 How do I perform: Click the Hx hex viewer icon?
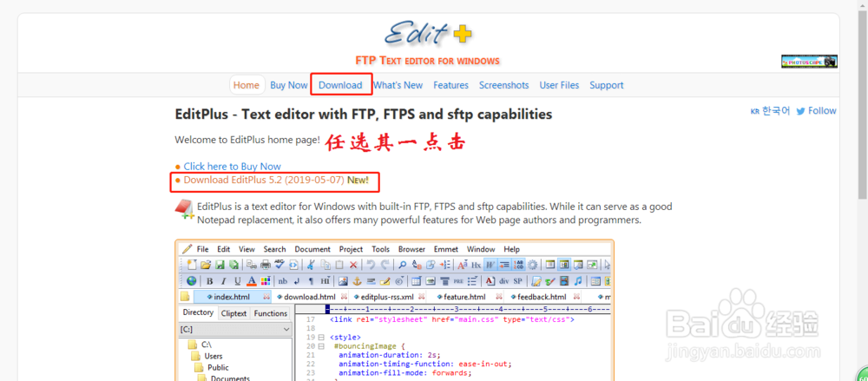tap(476, 265)
